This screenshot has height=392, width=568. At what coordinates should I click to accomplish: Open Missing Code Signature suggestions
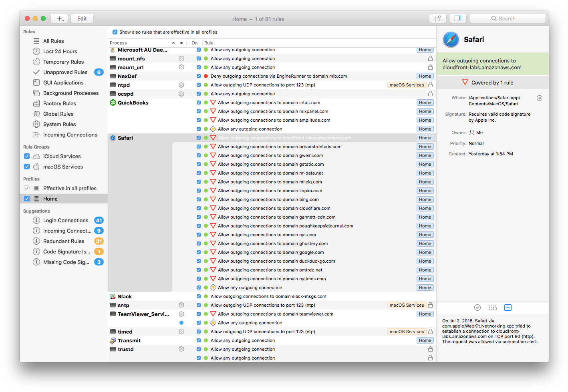(x=66, y=262)
